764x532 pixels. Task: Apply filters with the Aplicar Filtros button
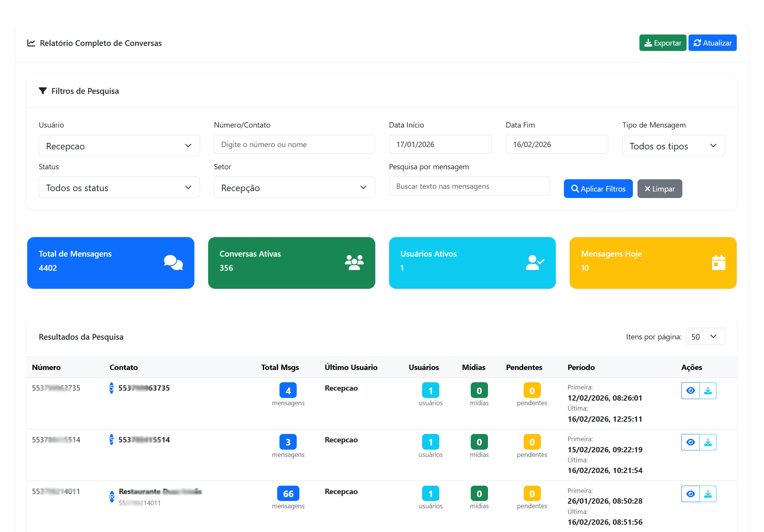tap(598, 188)
